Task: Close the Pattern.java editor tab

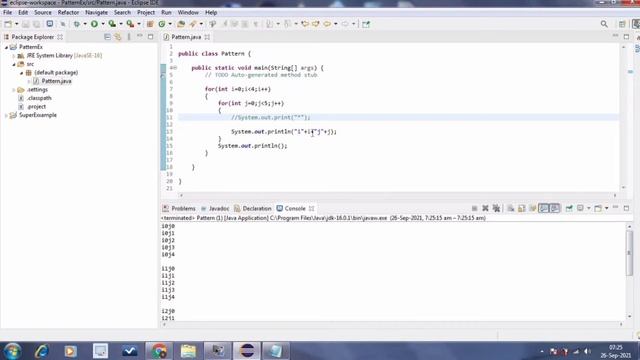Action: coord(207,37)
